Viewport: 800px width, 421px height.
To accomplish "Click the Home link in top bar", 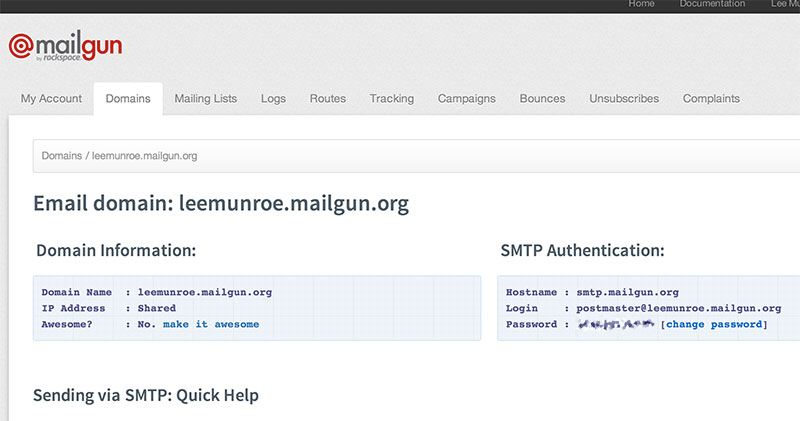I will pyautogui.click(x=641, y=4).
